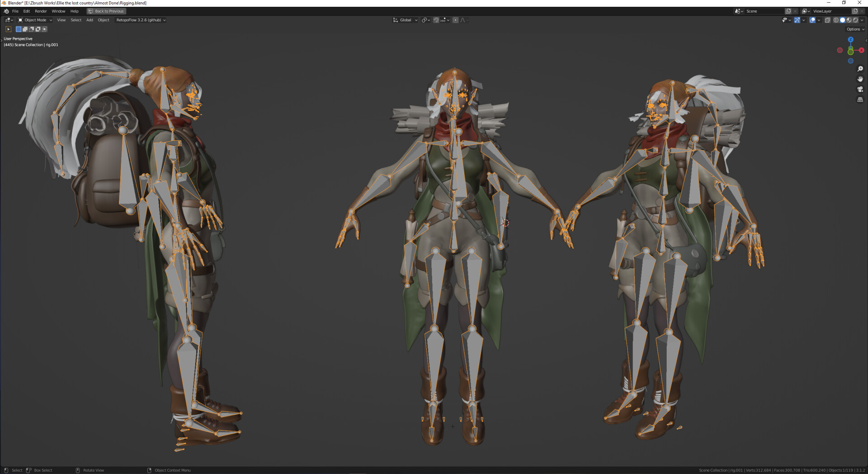Click the red X axis gizmo ball
Image resolution: width=868 pixels, height=474 pixels.
862,50
